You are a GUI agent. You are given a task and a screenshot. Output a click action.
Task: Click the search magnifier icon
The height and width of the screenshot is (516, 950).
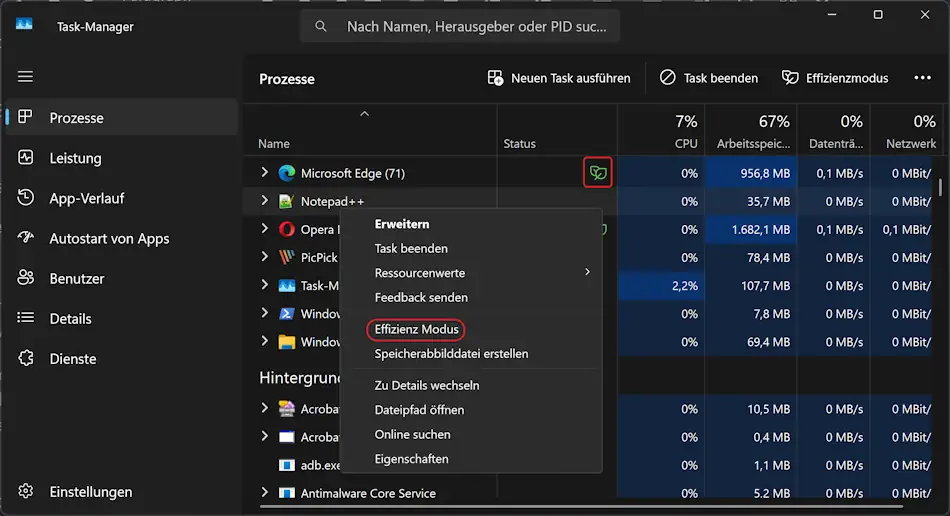(321, 26)
